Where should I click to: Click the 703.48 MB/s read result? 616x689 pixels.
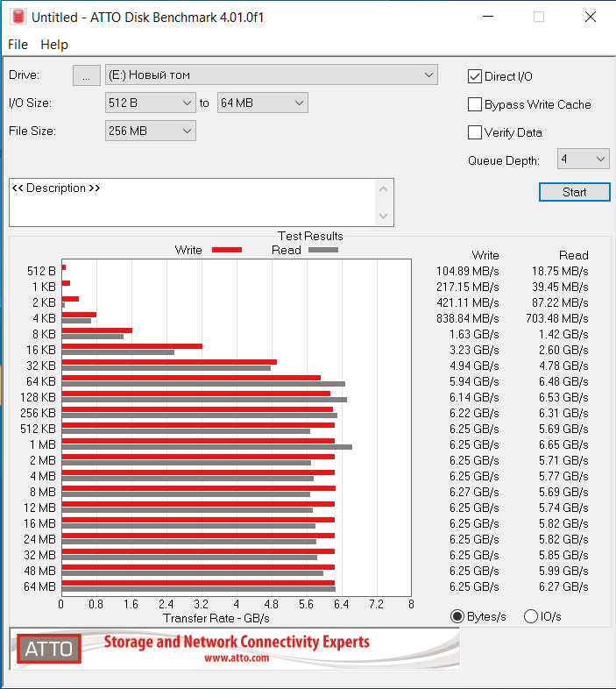point(557,318)
